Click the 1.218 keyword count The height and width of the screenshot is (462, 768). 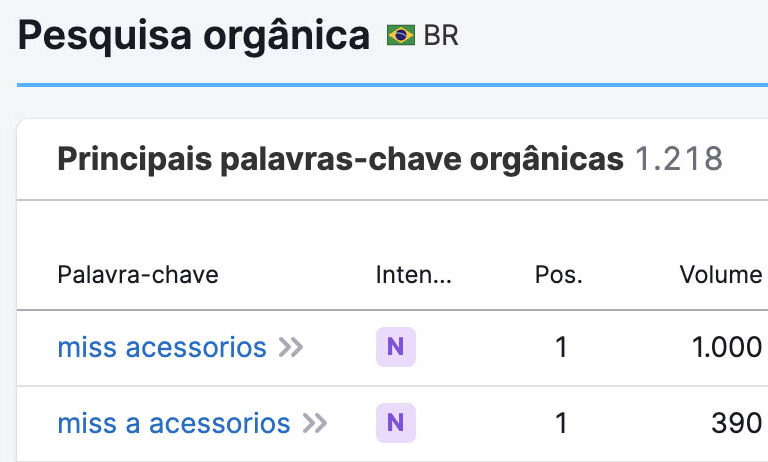coord(678,159)
